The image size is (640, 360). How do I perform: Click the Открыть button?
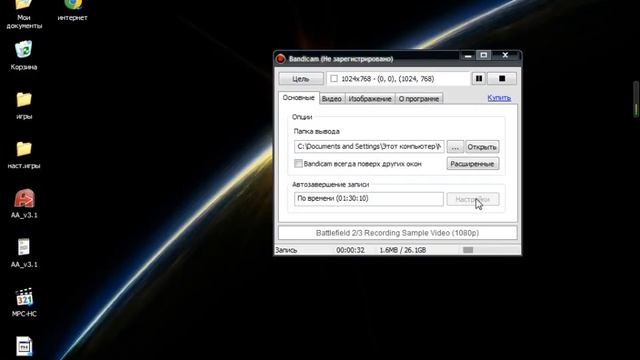(x=482, y=147)
